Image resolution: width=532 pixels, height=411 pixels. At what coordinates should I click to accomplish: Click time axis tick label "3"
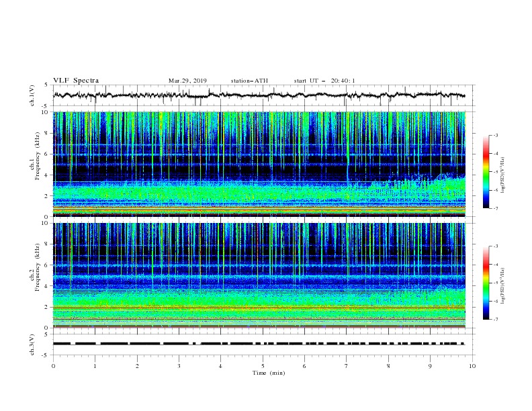pyautogui.click(x=179, y=366)
